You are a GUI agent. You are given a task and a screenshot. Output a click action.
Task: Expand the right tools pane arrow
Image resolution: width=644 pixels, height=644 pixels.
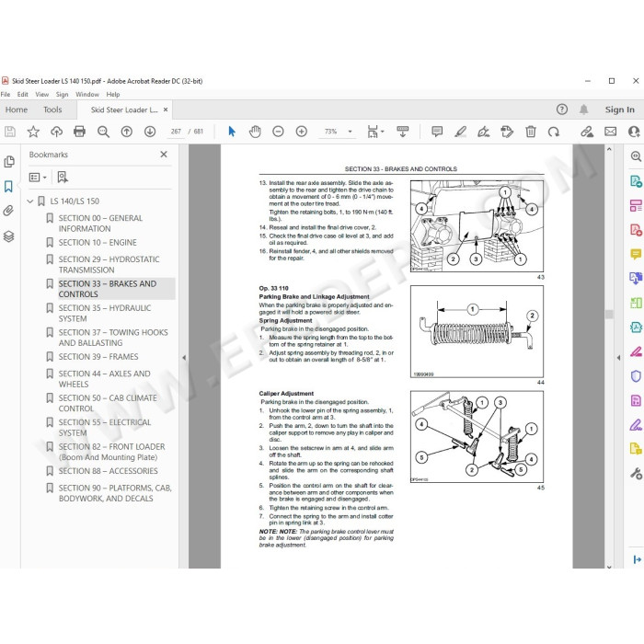point(618,358)
